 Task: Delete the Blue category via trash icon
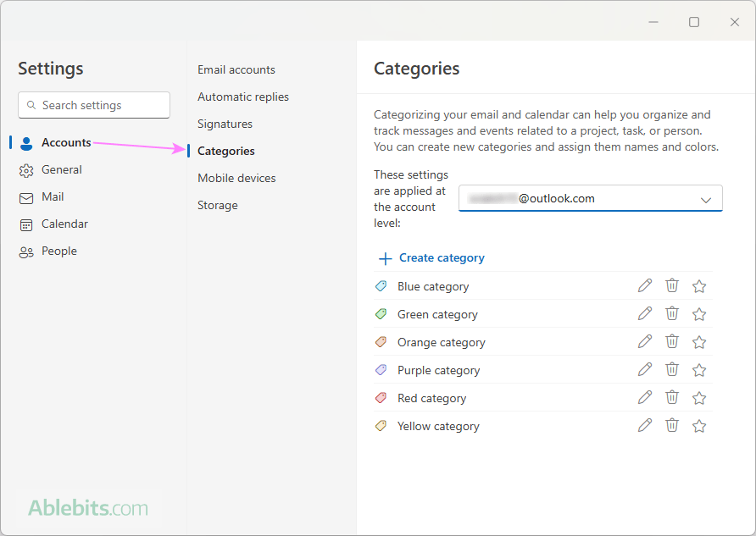click(x=672, y=285)
